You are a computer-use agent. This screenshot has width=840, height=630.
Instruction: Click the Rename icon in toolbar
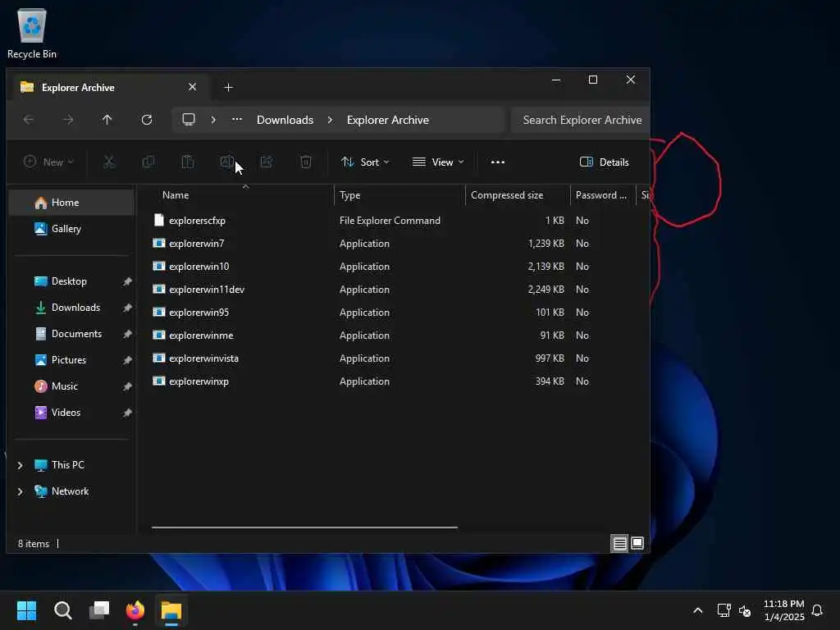coord(226,162)
